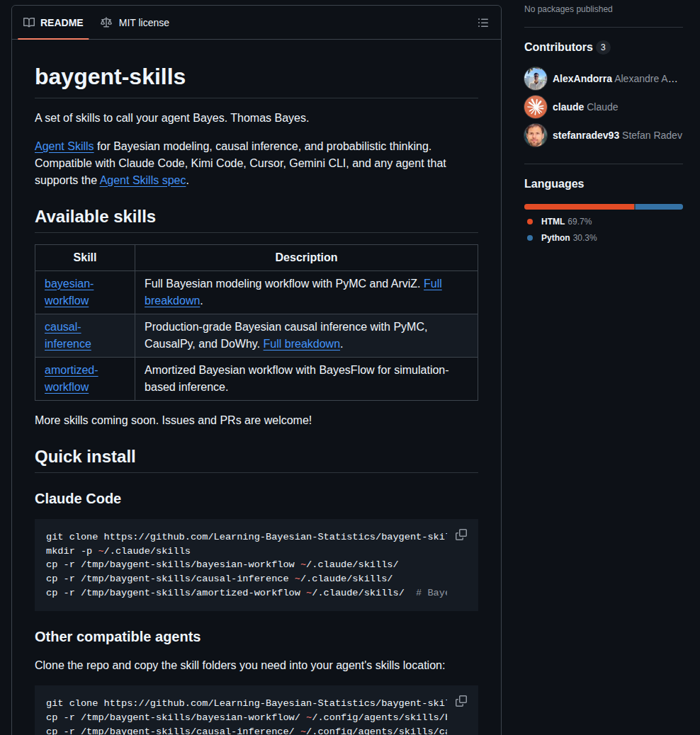Copy the Claude Code install commands

(x=461, y=535)
